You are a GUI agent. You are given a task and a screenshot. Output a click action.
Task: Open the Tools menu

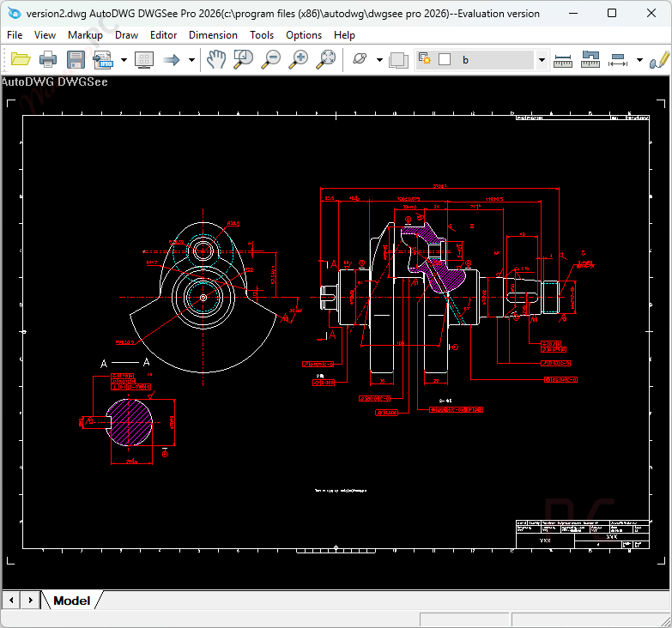262,35
